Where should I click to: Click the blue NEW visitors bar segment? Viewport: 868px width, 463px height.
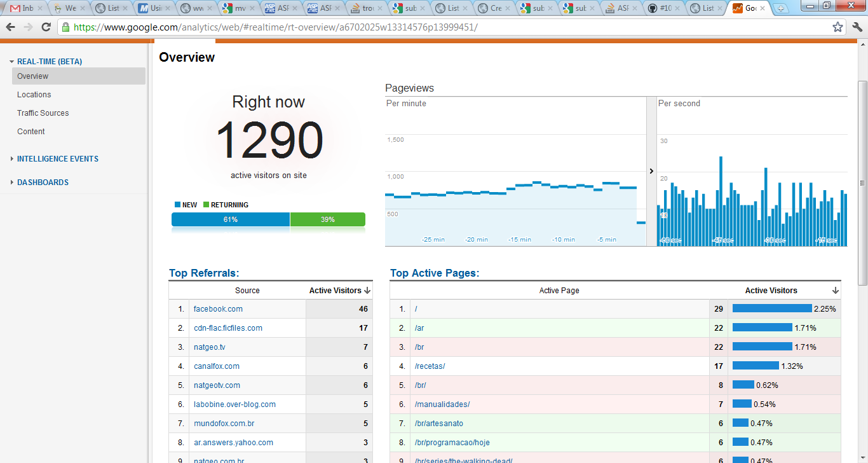[x=231, y=219]
